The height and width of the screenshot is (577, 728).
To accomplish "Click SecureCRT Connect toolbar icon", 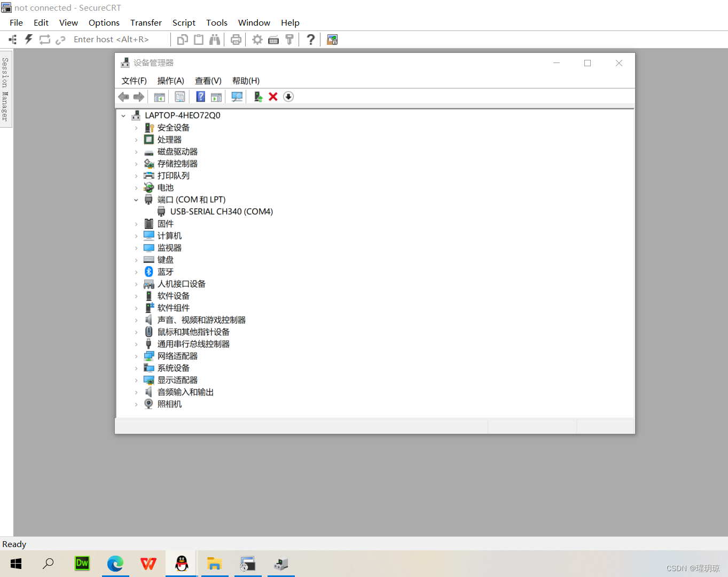I will 13,40.
